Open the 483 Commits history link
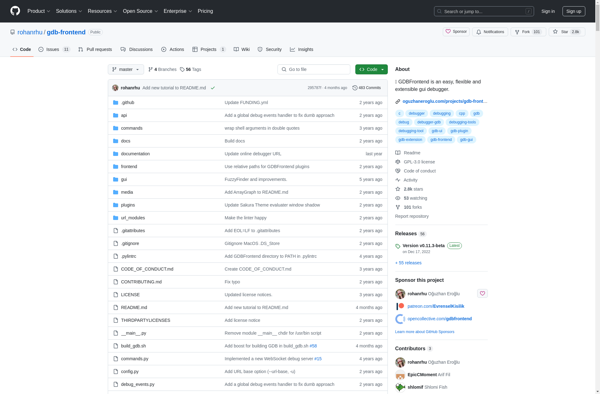This screenshot has width=600, height=394. (x=367, y=88)
